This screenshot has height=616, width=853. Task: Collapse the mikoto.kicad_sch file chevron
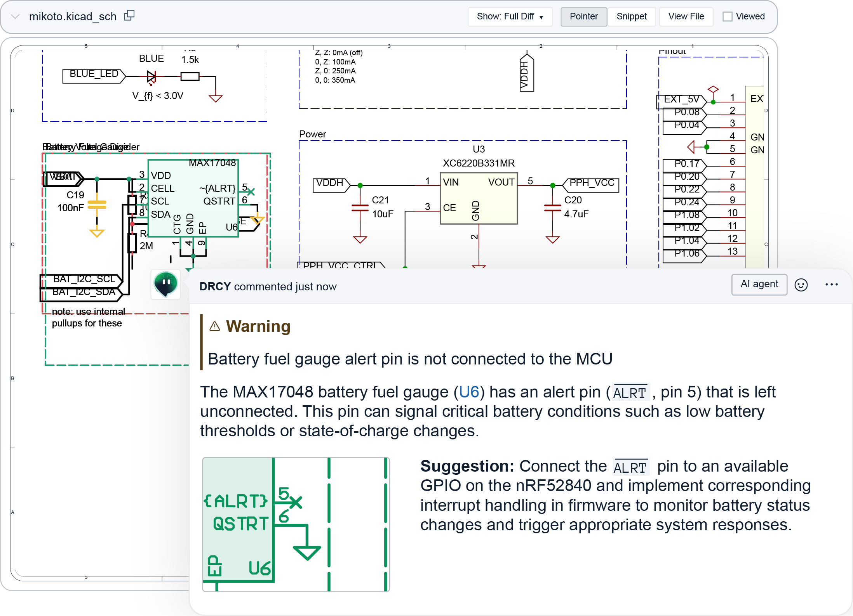[x=15, y=16]
